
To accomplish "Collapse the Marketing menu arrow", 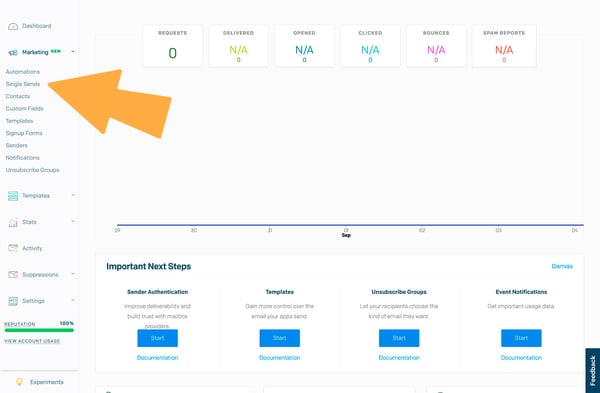I will click(73, 52).
